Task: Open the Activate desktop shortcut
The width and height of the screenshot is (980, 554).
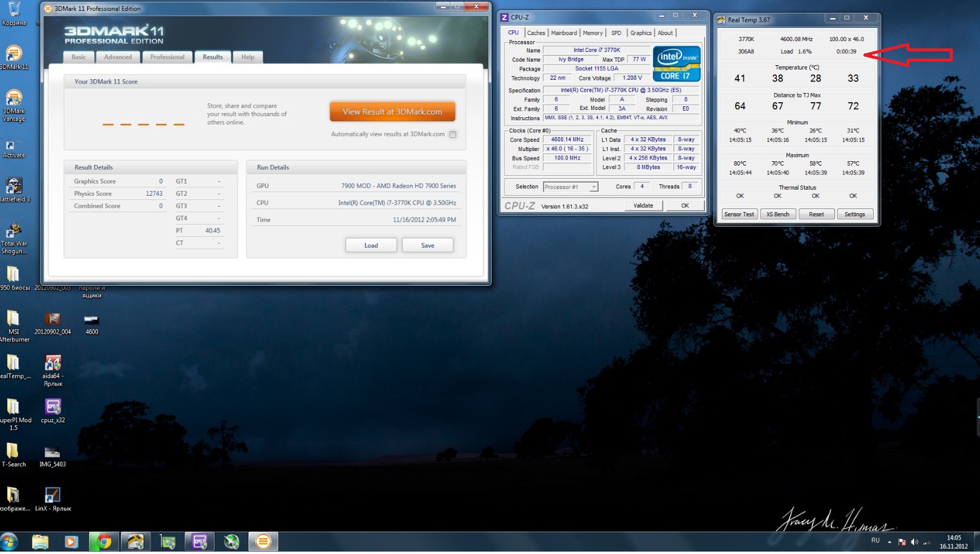Action: (x=14, y=149)
